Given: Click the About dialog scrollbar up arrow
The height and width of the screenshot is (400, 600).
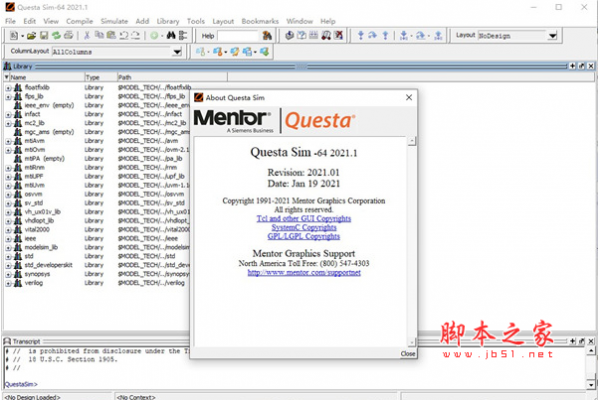Looking at the screenshot, I should coord(412,141).
